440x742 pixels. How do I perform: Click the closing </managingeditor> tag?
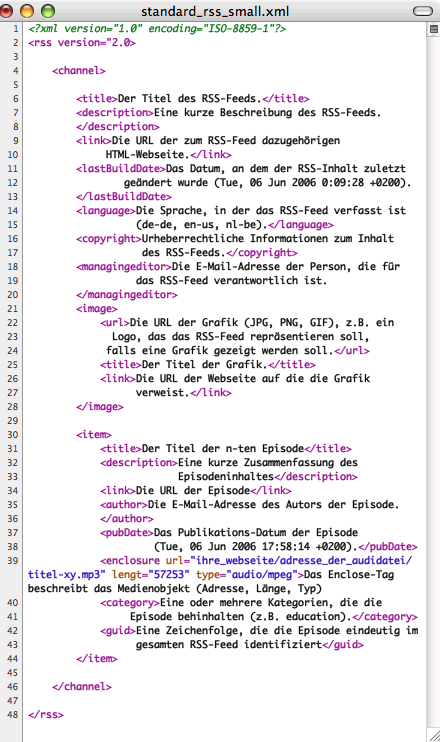(x=127, y=294)
